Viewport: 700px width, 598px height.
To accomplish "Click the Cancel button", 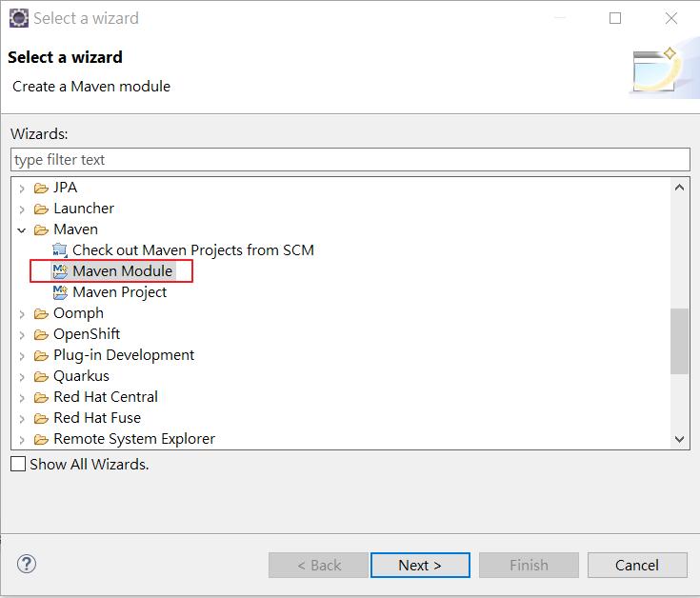I will click(x=637, y=565).
